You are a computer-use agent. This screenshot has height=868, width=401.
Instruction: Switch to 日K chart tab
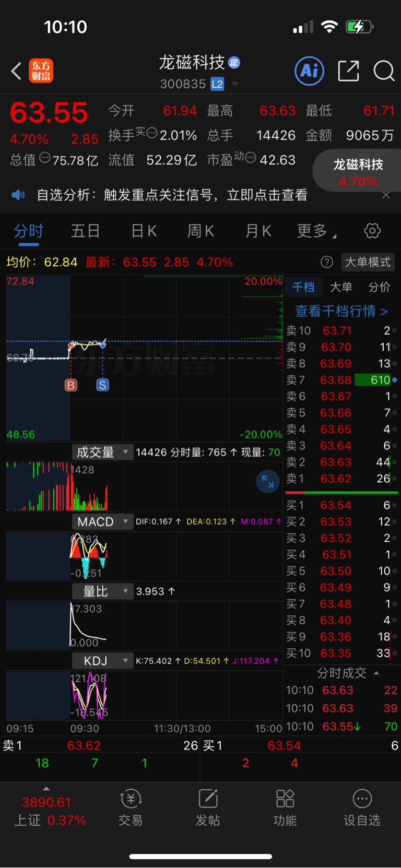coord(144,231)
